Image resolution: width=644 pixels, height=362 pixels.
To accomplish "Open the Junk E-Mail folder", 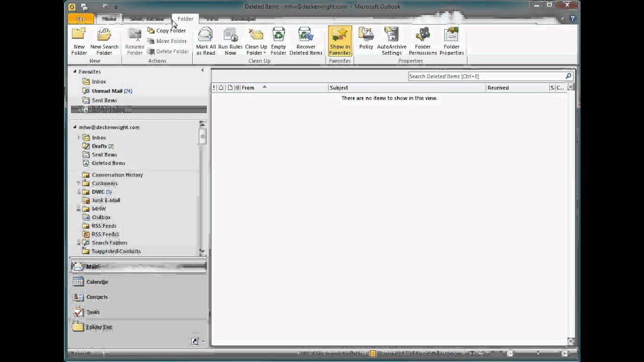I will point(106,200).
